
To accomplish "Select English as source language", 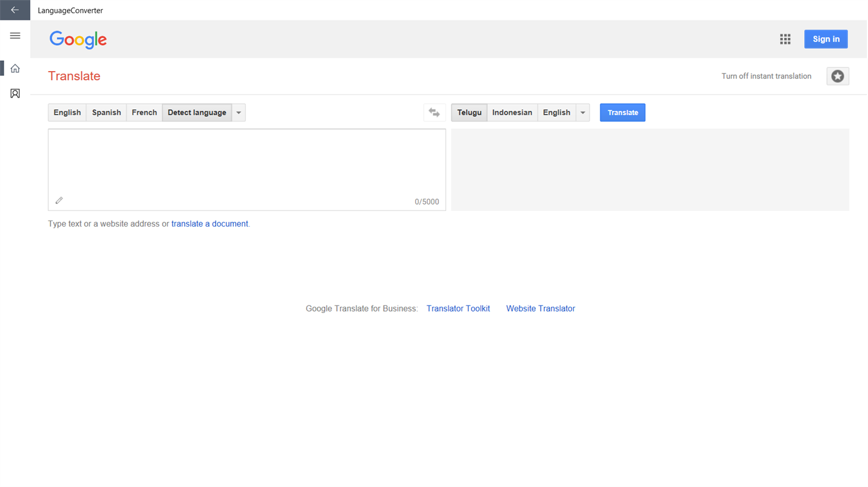I will [67, 113].
